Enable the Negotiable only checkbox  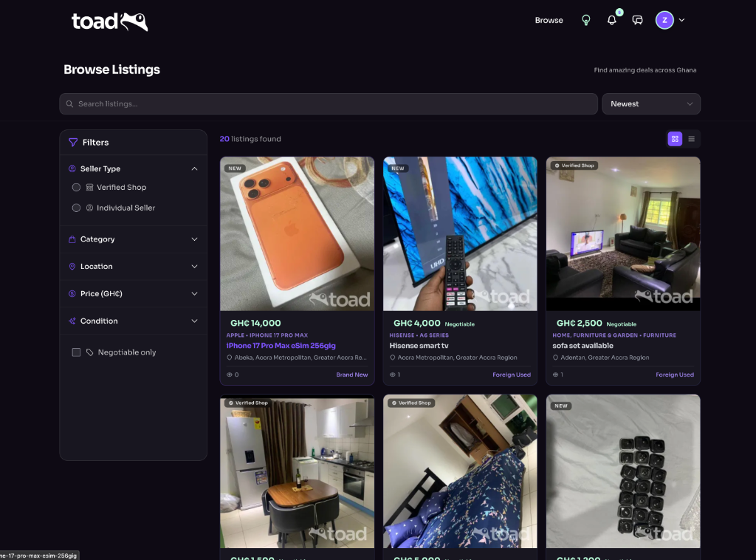(x=76, y=352)
